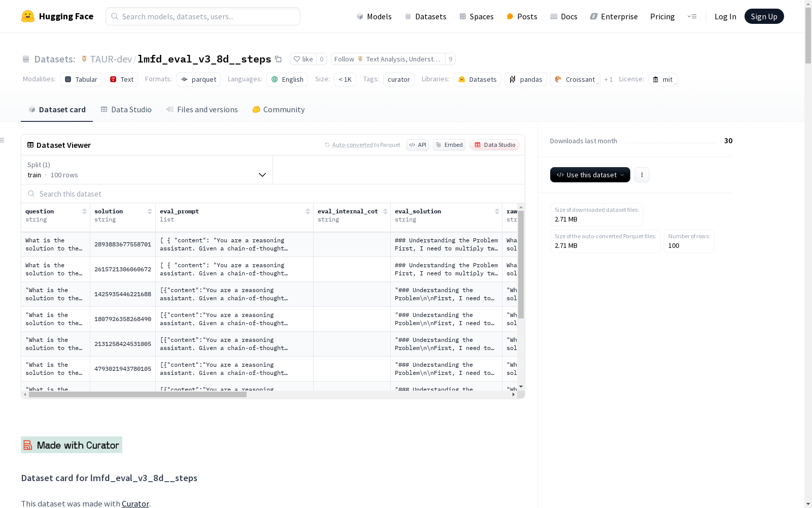Click the table scroll down arrow
This screenshot has height=508, width=812.
click(x=521, y=387)
